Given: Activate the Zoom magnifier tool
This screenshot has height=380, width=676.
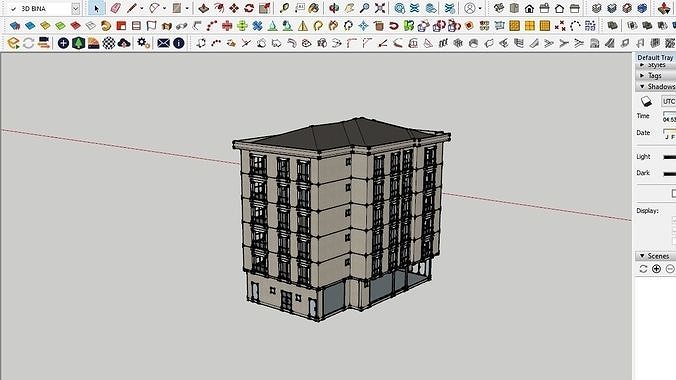Looking at the screenshot, I should (365, 8).
